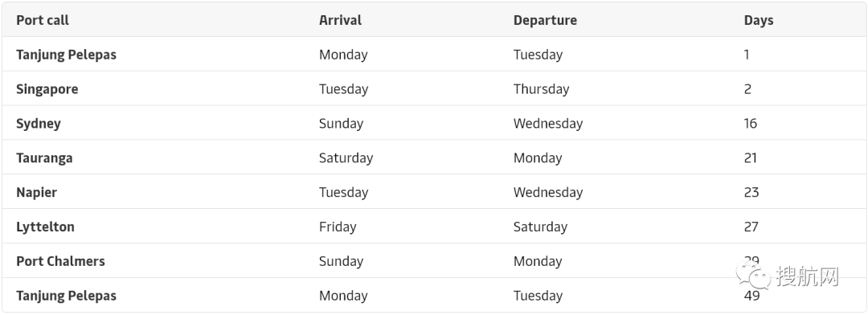Viewport: 868px width, 315px height.
Task: Select the Lyttelton port name
Action: coord(45,227)
